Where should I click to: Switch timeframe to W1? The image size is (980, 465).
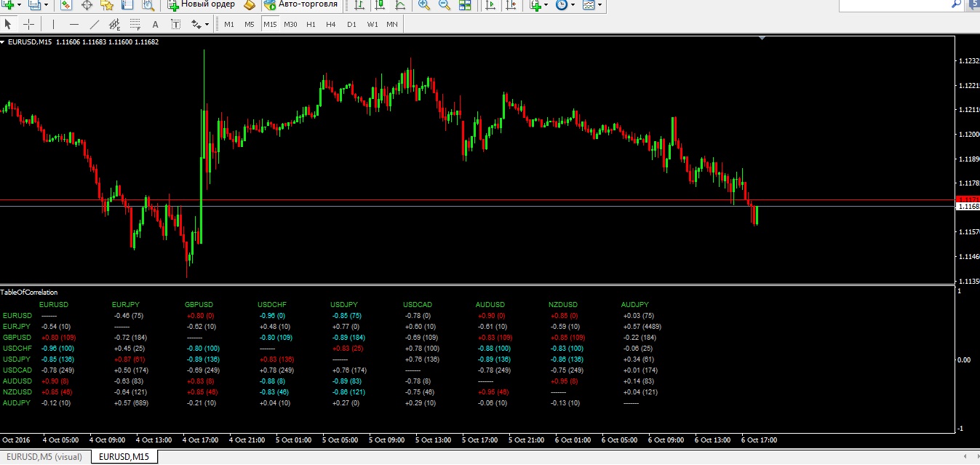tap(372, 24)
